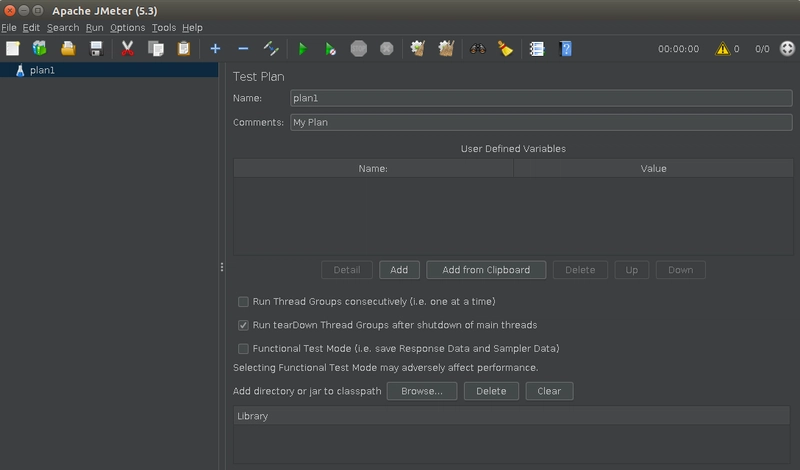Click the Clear classpath button
The width and height of the screenshot is (800, 470).
(x=549, y=391)
